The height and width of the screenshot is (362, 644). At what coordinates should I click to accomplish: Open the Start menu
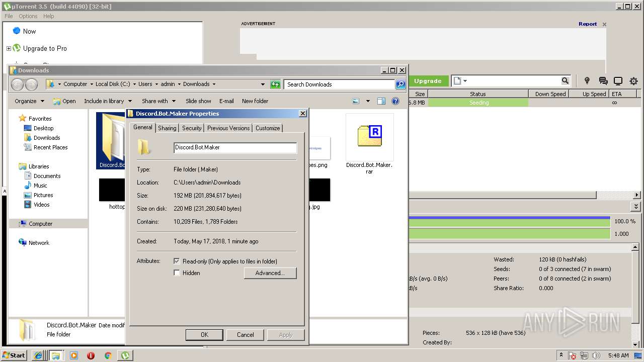(x=14, y=355)
